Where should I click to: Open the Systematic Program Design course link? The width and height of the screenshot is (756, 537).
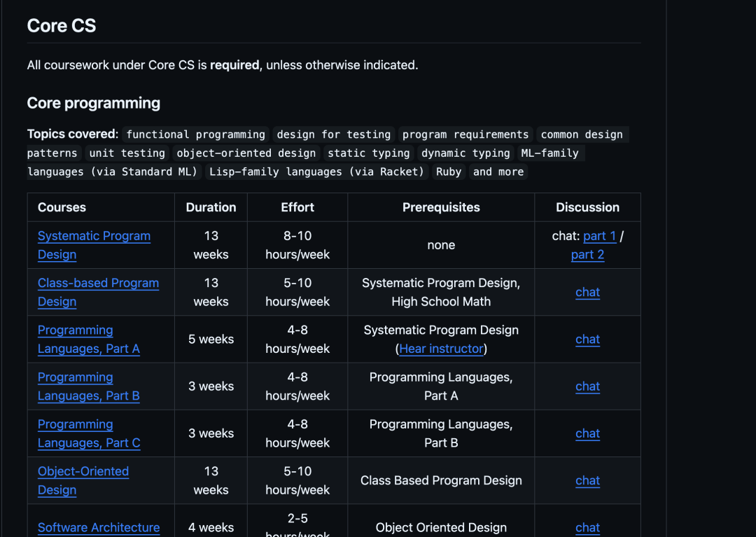[94, 245]
